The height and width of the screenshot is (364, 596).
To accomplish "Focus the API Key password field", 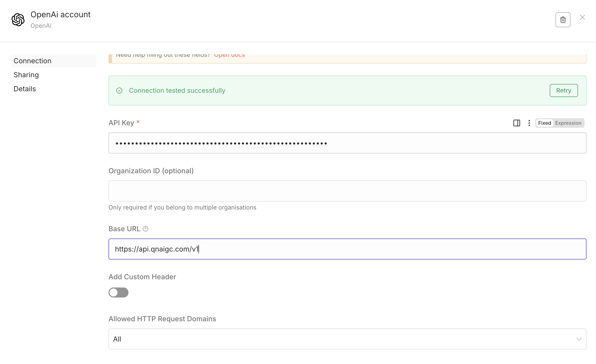I will tap(347, 143).
